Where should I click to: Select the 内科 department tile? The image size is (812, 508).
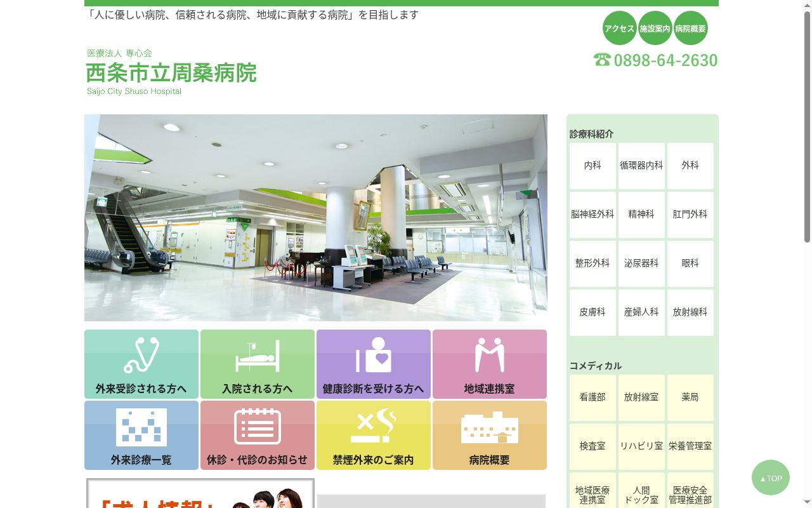[x=593, y=166]
